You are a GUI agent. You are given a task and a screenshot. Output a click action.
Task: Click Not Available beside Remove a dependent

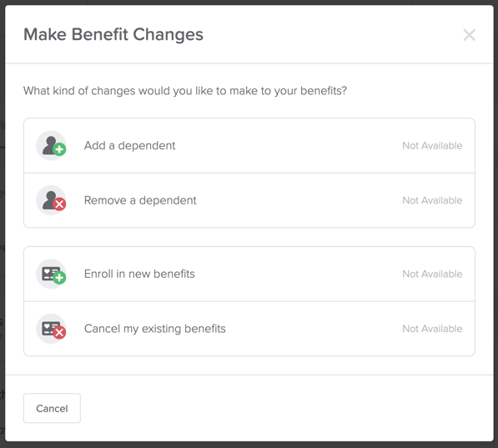432,200
